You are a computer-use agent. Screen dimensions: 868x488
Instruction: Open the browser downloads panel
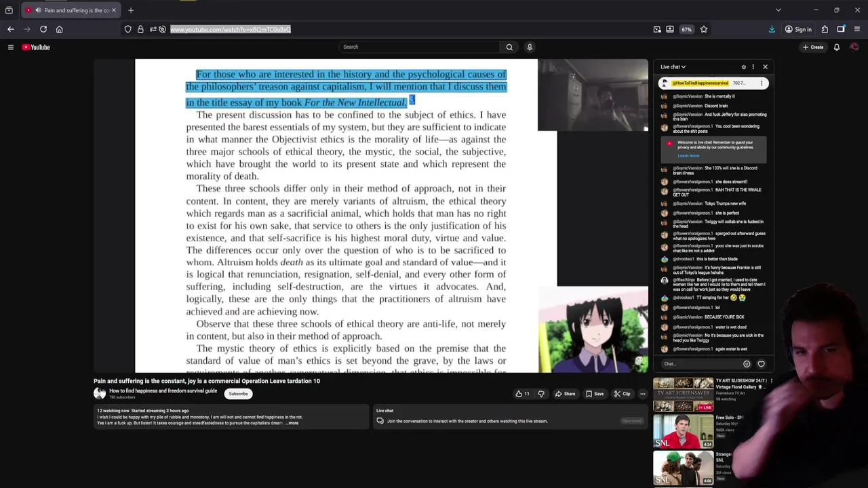pyautogui.click(x=772, y=29)
